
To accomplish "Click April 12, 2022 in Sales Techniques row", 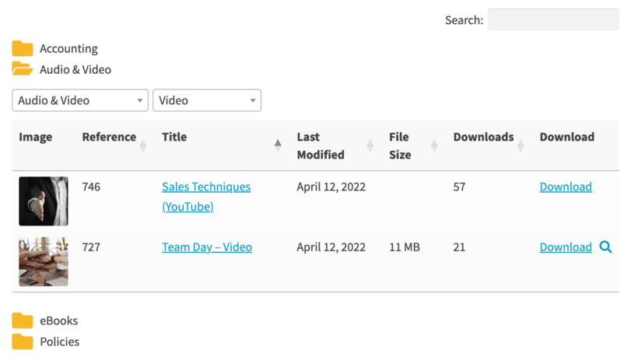I will point(331,187).
